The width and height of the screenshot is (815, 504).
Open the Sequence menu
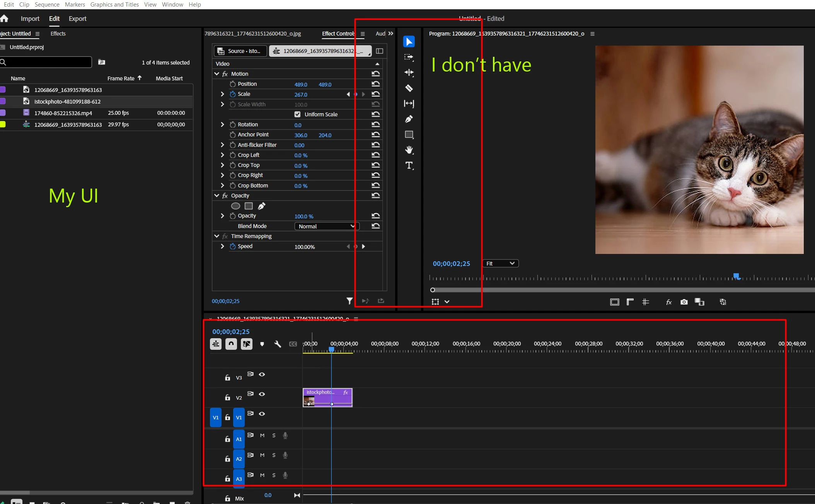pyautogui.click(x=47, y=5)
